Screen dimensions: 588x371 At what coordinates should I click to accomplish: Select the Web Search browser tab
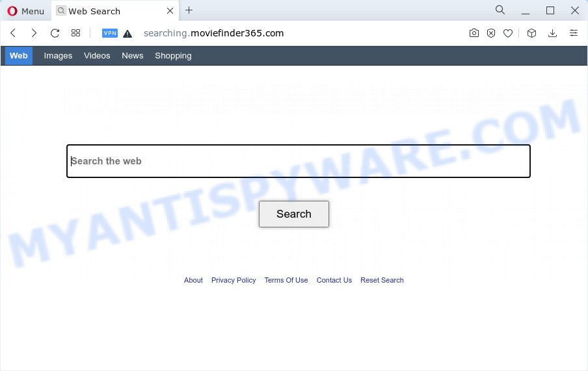114,11
